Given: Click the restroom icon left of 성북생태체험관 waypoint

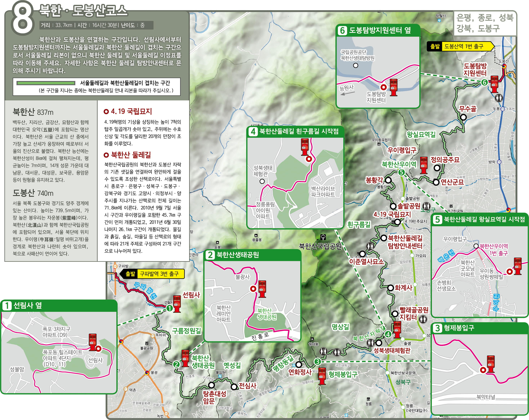Looking at the screenshot, I should 370,343.
